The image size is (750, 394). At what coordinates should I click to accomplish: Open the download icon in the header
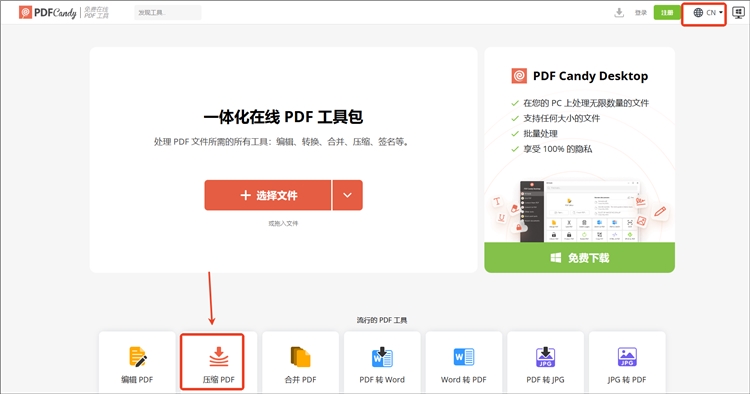tap(619, 12)
